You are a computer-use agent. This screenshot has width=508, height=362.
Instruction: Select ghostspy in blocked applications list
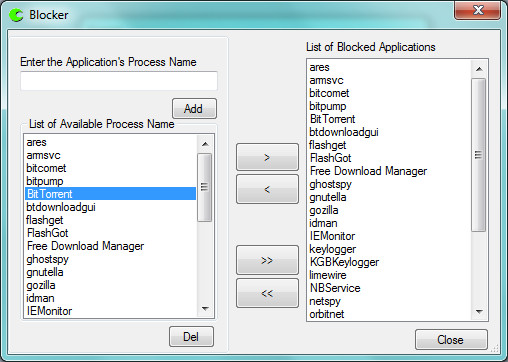pos(389,184)
